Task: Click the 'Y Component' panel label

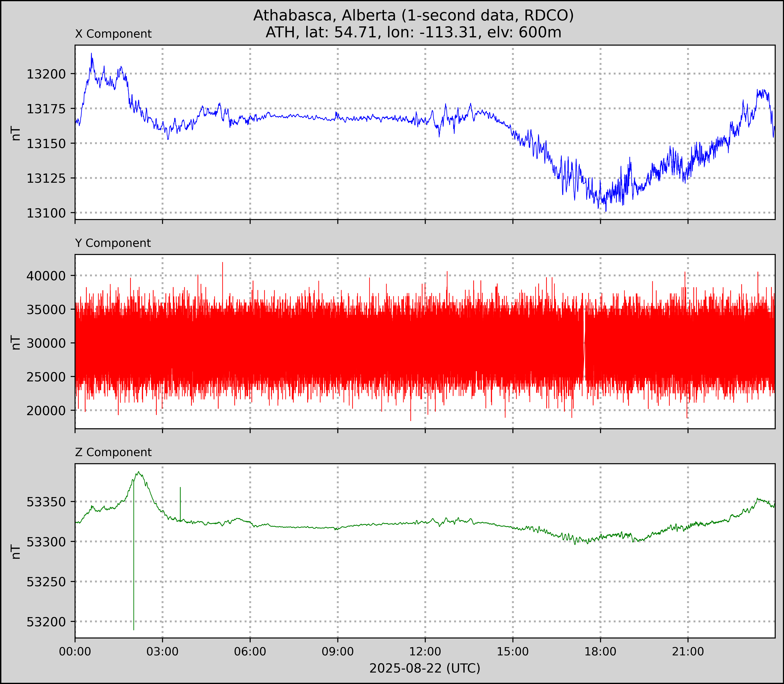Action: 113,243
